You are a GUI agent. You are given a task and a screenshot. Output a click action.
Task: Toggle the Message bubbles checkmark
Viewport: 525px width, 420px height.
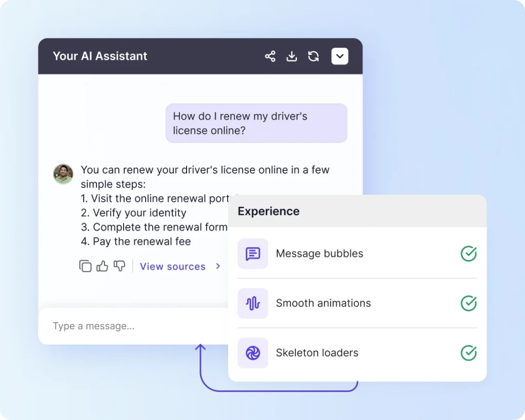[469, 253]
